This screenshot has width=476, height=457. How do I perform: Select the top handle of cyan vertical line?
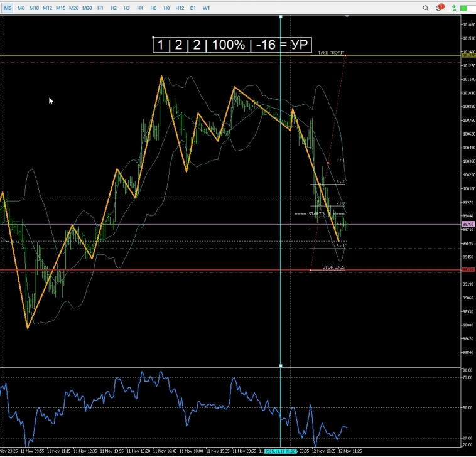pyautogui.click(x=281, y=17)
